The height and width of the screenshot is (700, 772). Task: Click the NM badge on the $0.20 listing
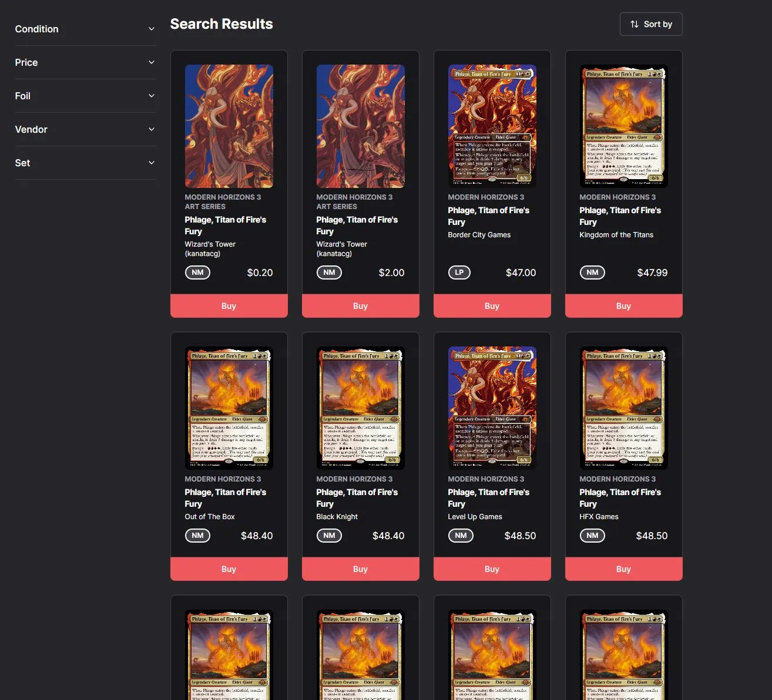[x=197, y=272]
